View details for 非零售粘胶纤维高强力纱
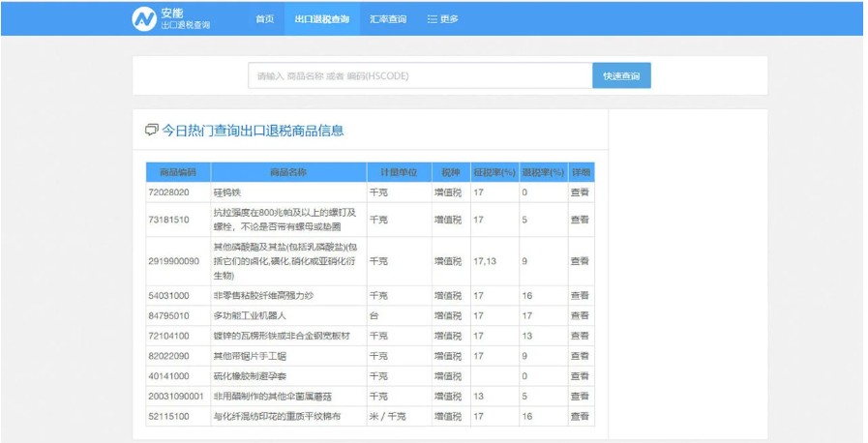 [x=580, y=296]
